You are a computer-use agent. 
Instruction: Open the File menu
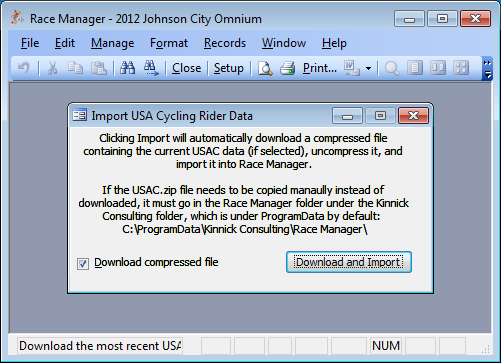point(30,43)
